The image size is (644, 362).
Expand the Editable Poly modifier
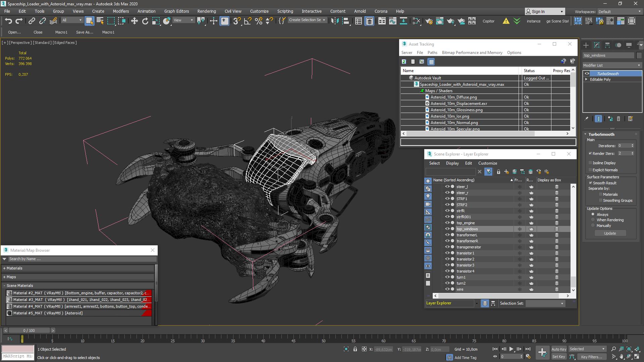(x=586, y=79)
